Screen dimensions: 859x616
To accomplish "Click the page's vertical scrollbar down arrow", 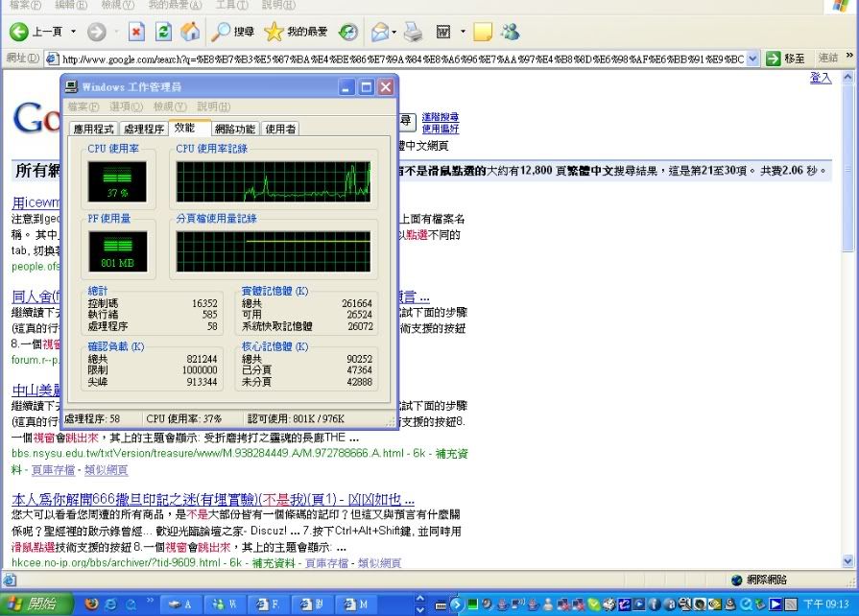I will point(847,561).
